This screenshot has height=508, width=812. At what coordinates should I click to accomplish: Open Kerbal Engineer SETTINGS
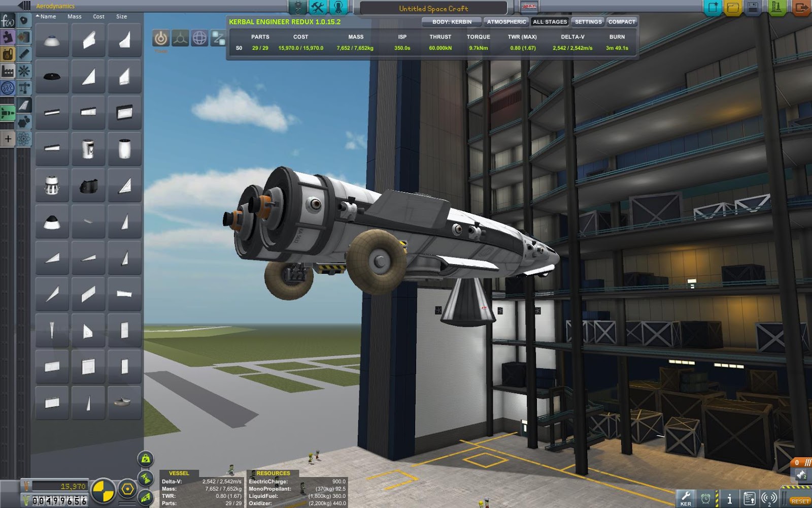click(x=588, y=22)
